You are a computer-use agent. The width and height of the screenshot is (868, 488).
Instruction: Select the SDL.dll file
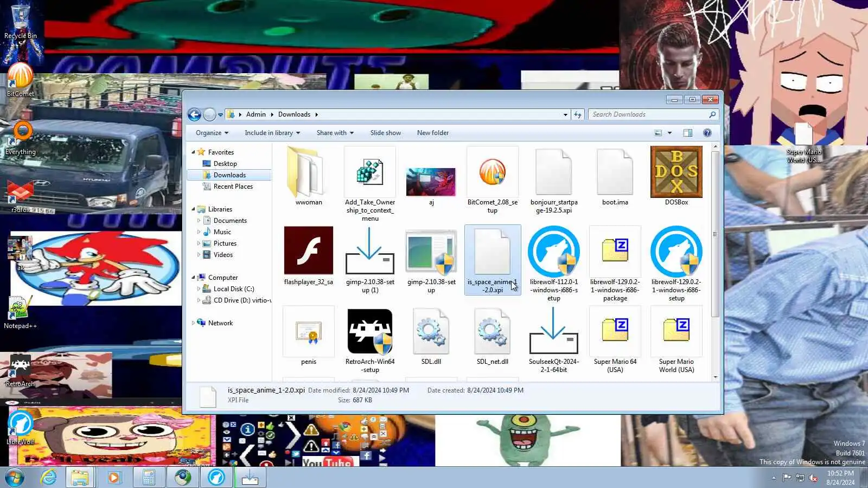[431, 336]
